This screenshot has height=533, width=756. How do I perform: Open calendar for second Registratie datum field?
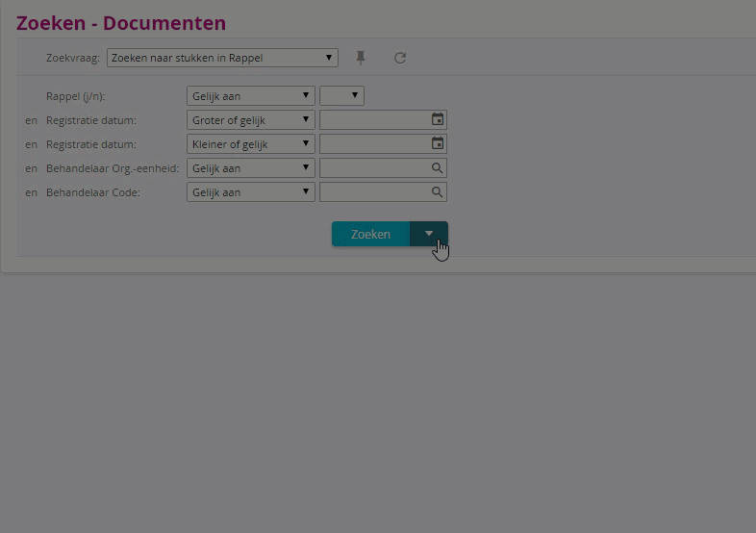(x=438, y=143)
